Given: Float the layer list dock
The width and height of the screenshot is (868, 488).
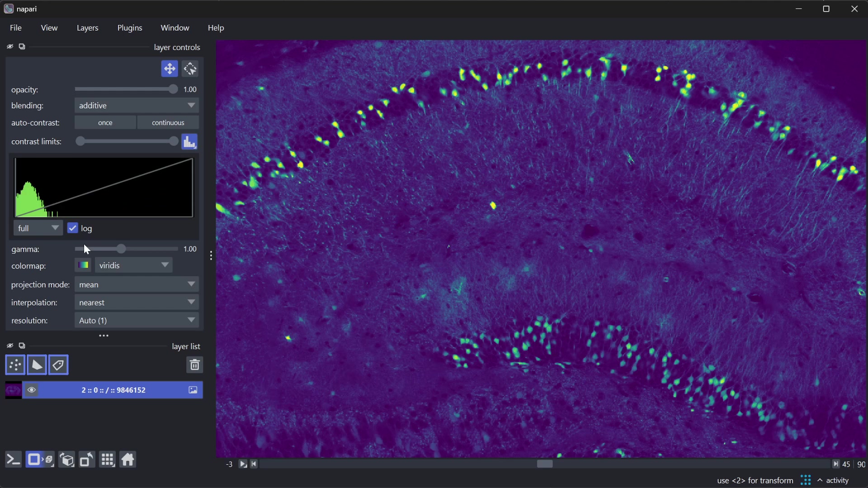Looking at the screenshot, I should [22, 346].
